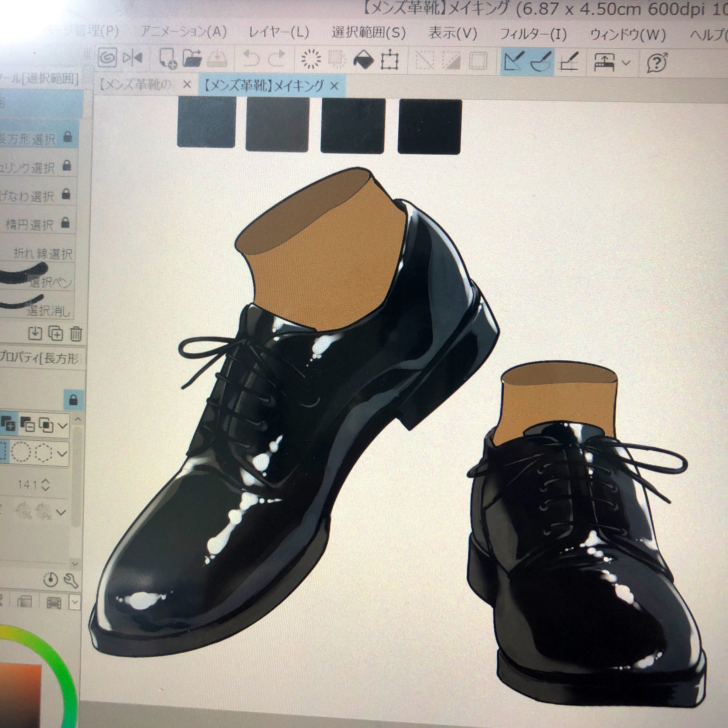
Task: Delete sub tool with trash icon
Action: [x=76, y=334]
